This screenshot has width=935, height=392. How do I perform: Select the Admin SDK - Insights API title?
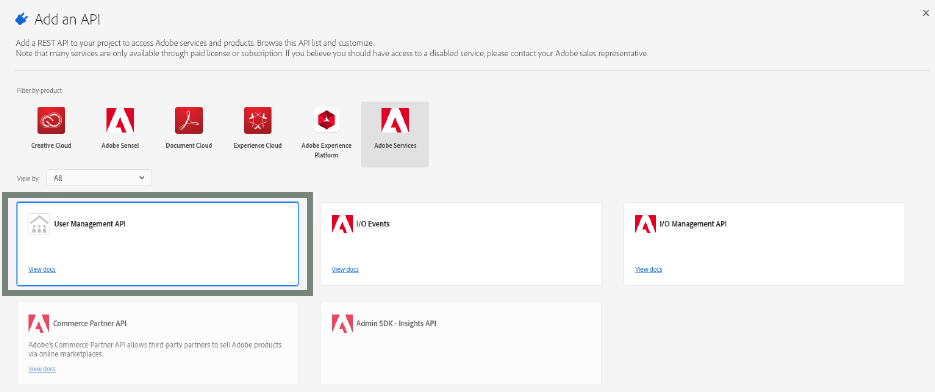397,323
